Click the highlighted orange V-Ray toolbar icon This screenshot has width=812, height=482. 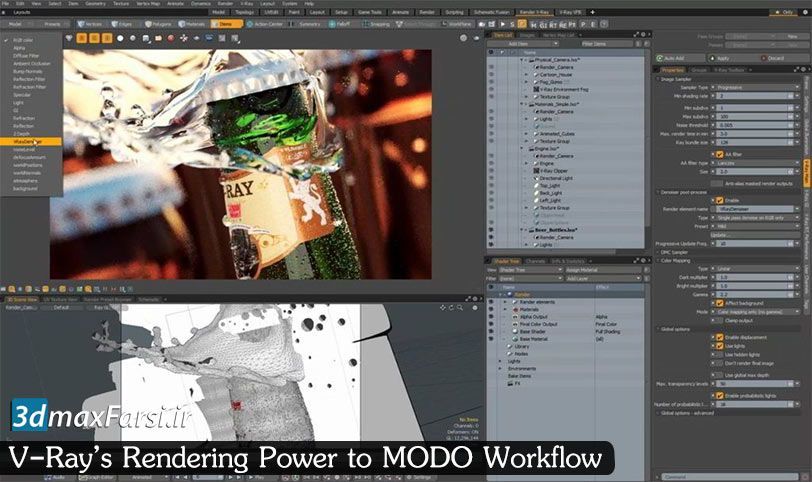click(x=522, y=24)
